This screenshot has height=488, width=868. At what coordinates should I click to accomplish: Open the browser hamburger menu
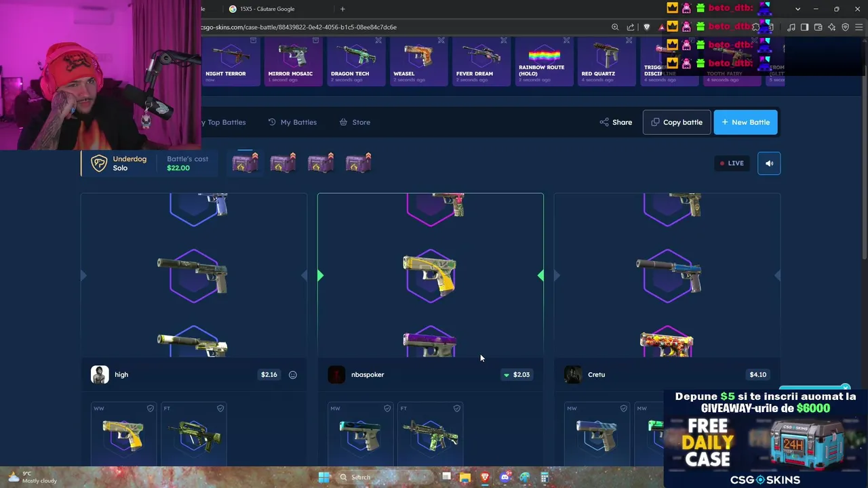pos(859,27)
